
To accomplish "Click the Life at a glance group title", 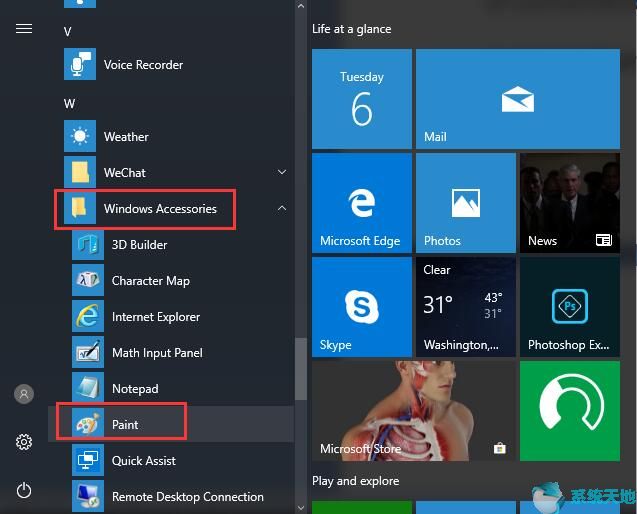I will click(x=352, y=29).
